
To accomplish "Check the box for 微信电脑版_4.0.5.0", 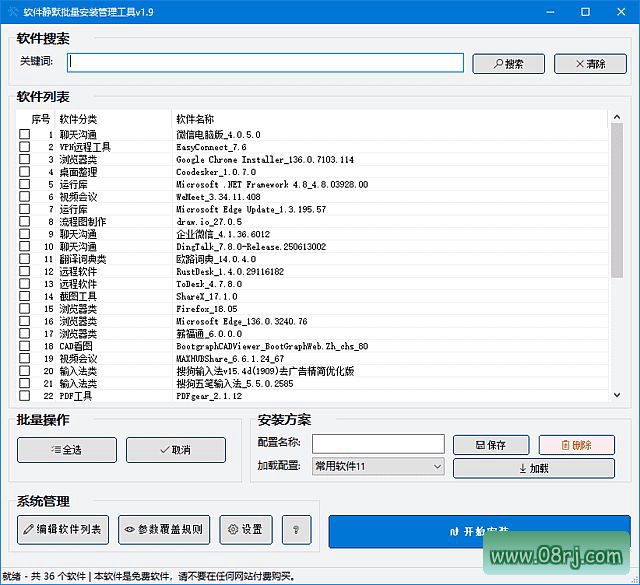I will 25,134.
